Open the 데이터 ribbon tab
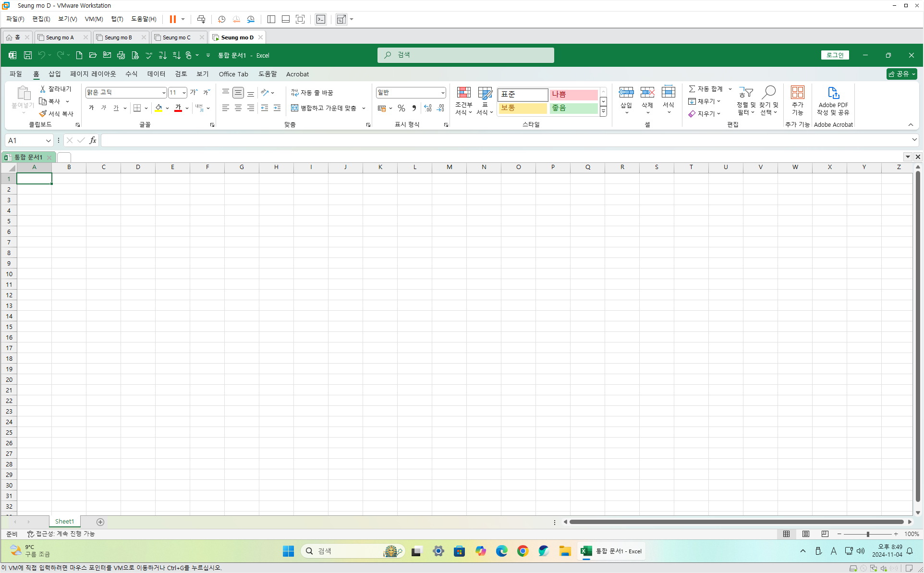The width and height of the screenshot is (924, 573). point(156,74)
